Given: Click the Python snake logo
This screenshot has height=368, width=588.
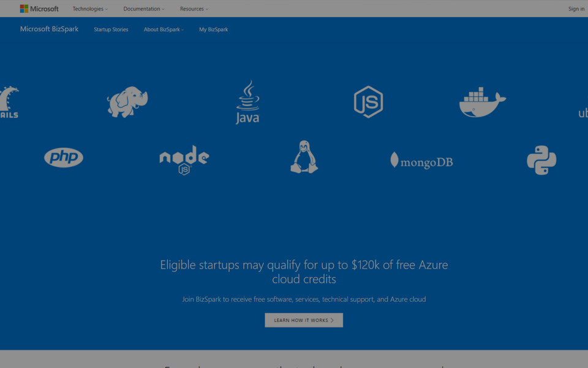Looking at the screenshot, I should (541, 160).
